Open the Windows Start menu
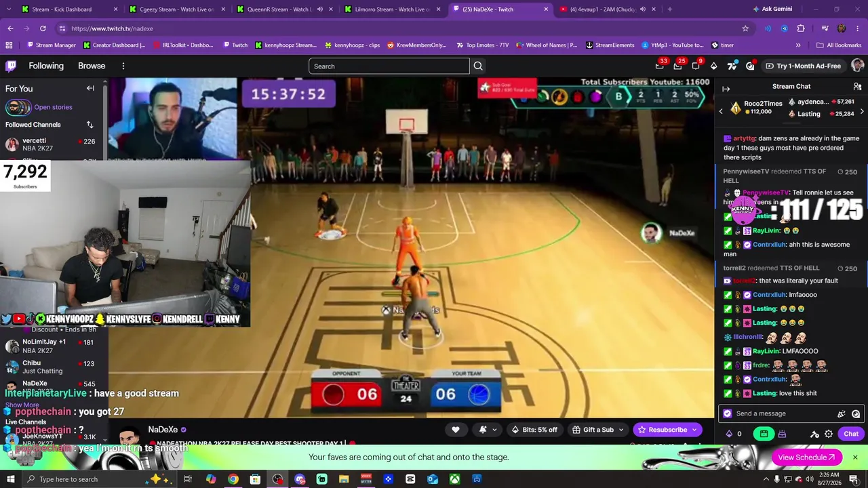 click(x=11, y=479)
